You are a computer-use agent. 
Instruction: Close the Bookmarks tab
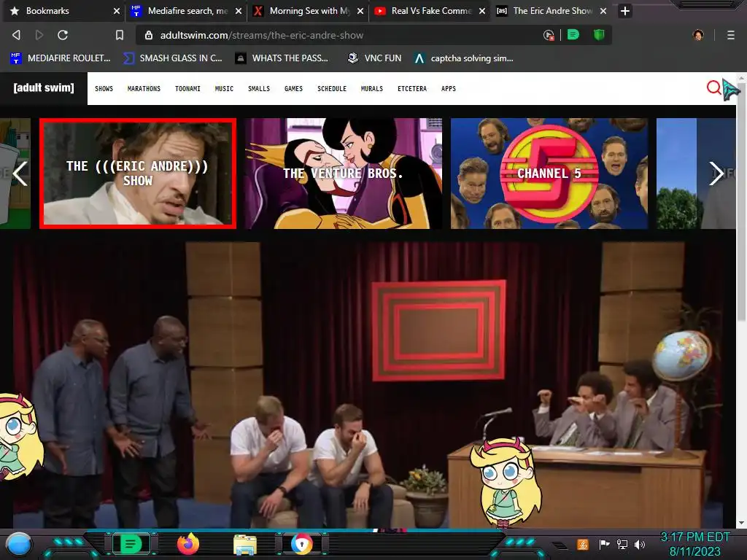point(116,11)
